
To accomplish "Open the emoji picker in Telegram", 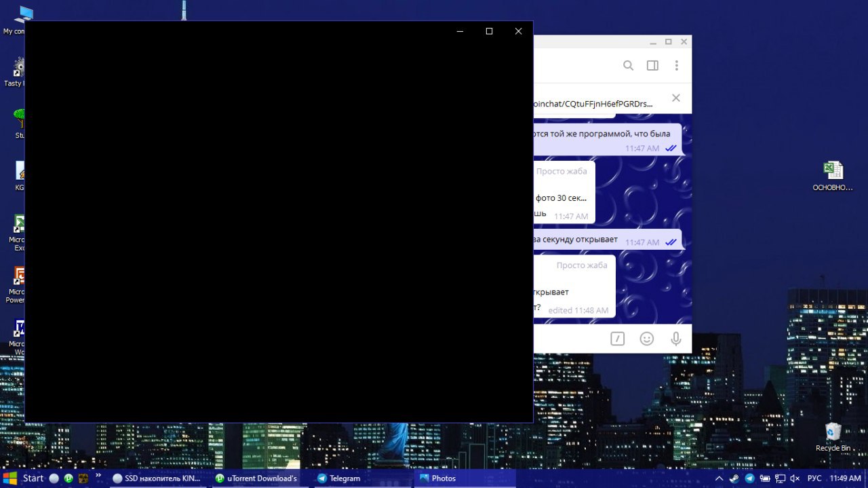I will click(647, 339).
